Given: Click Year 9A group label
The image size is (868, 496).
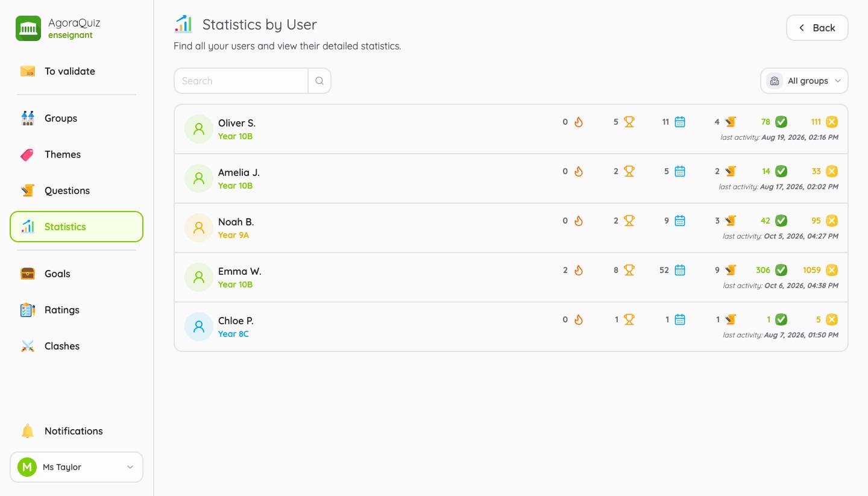Looking at the screenshot, I should pos(233,235).
